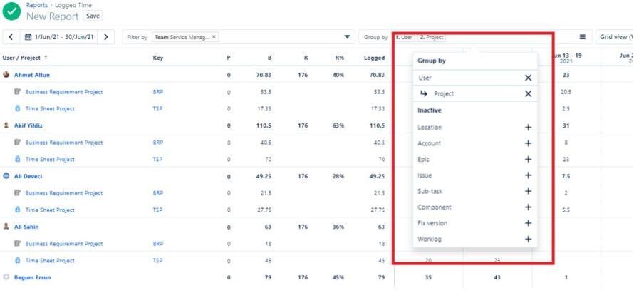Add Issue grouping with plus icon

[x=528, y=175]
